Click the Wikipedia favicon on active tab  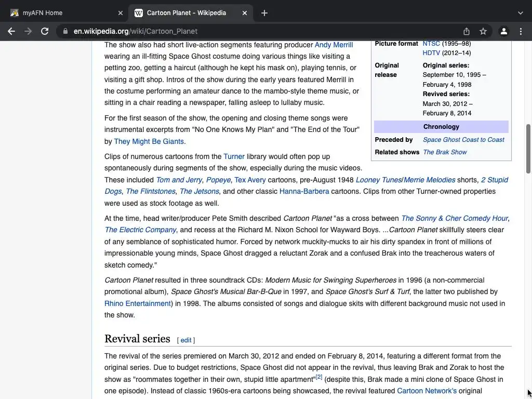[138, 13]
